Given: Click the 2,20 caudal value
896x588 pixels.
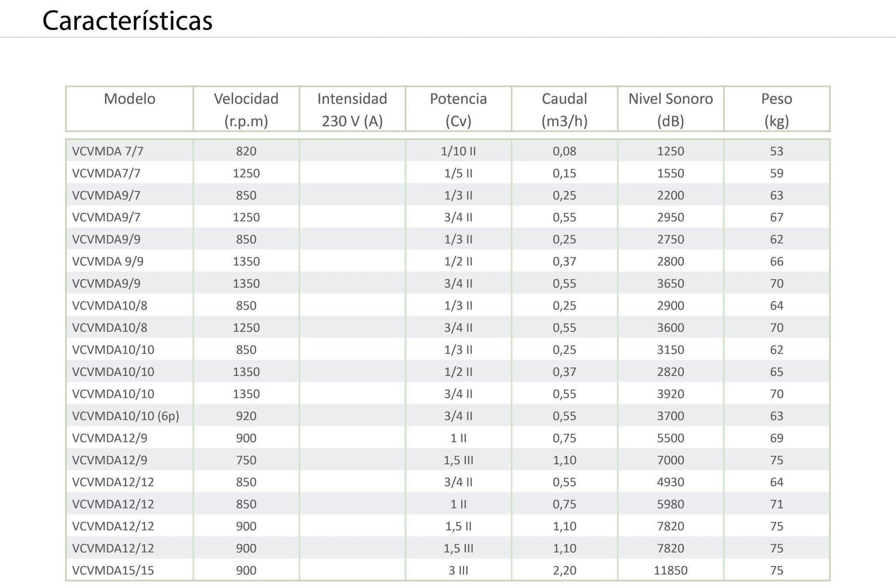Looking at the screenshot, I should pyautogui.click(x=564, y=571).
